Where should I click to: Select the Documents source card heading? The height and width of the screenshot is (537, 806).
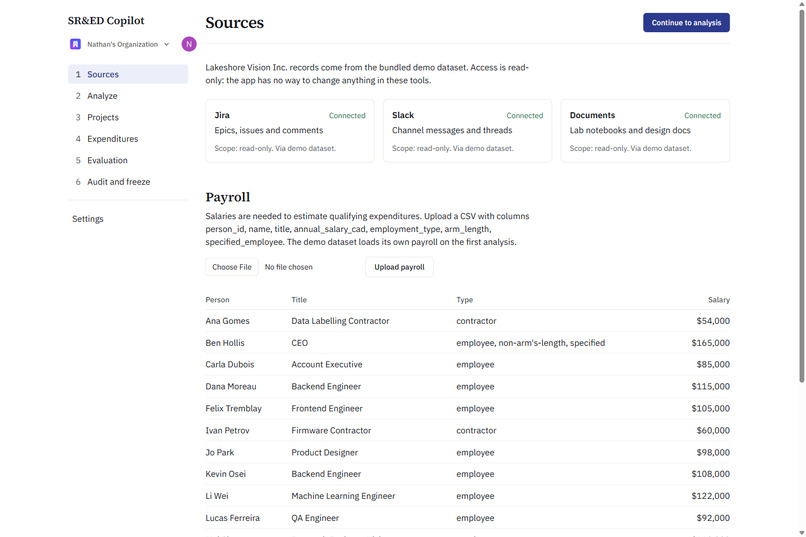point(592,115)
